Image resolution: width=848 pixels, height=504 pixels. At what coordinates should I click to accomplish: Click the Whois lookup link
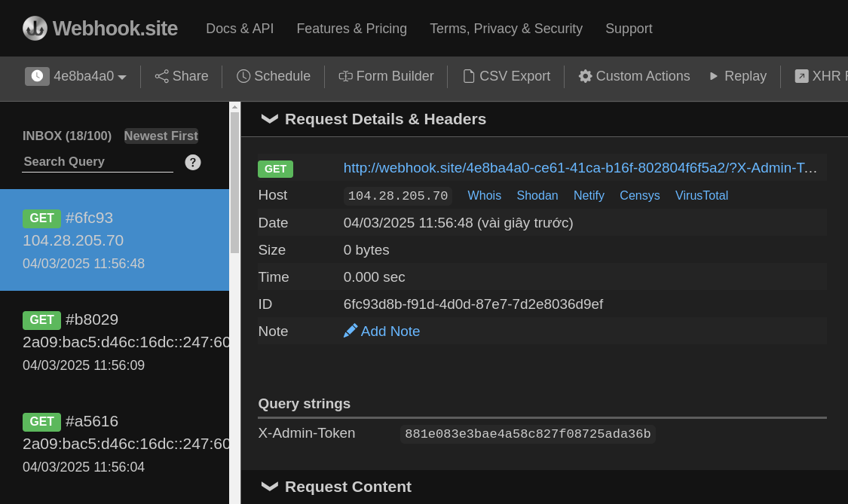[x=484, y=196]
